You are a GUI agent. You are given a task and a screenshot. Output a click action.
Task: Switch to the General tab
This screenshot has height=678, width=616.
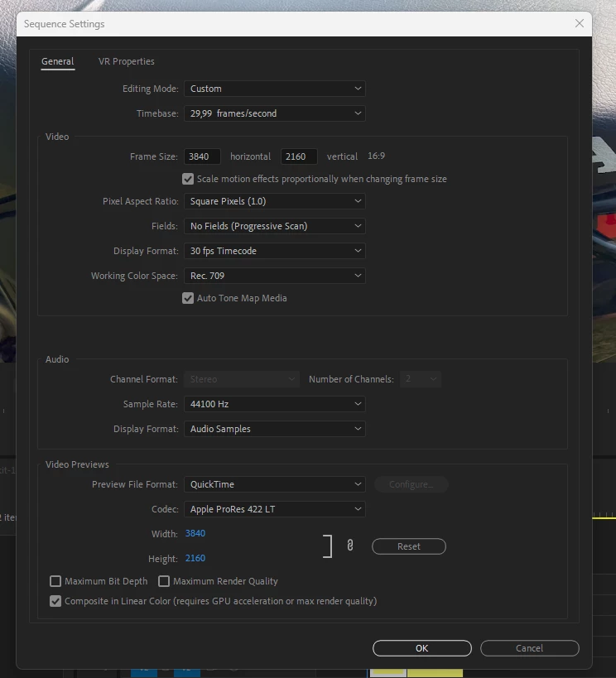pos(57,61)
